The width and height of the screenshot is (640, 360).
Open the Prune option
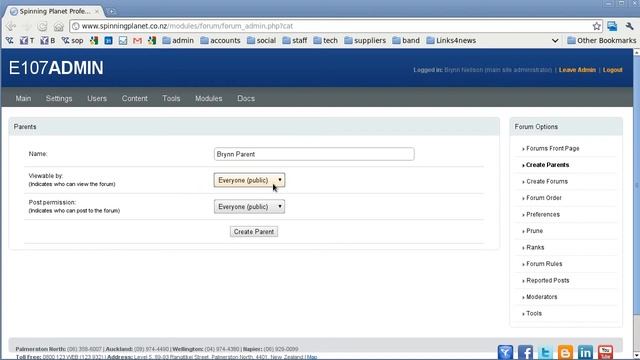point(534,231)
